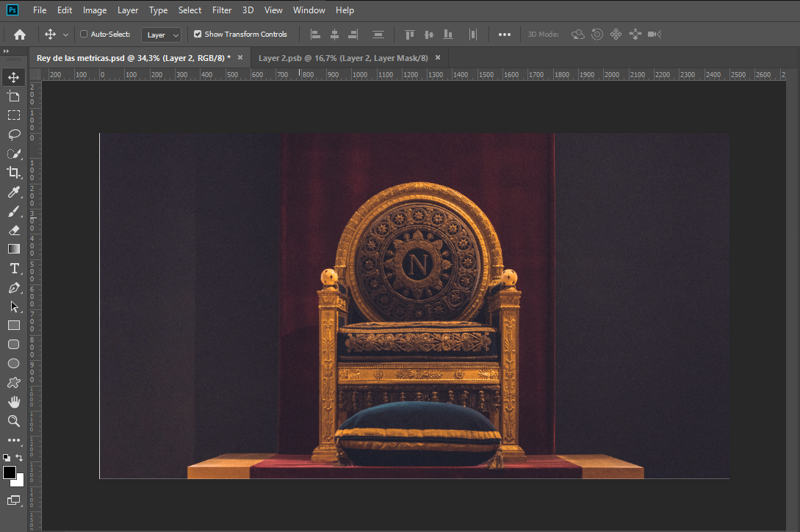Open the Window menu
Image resolution: width=800 pixels, height=532 pixels.
309,10
